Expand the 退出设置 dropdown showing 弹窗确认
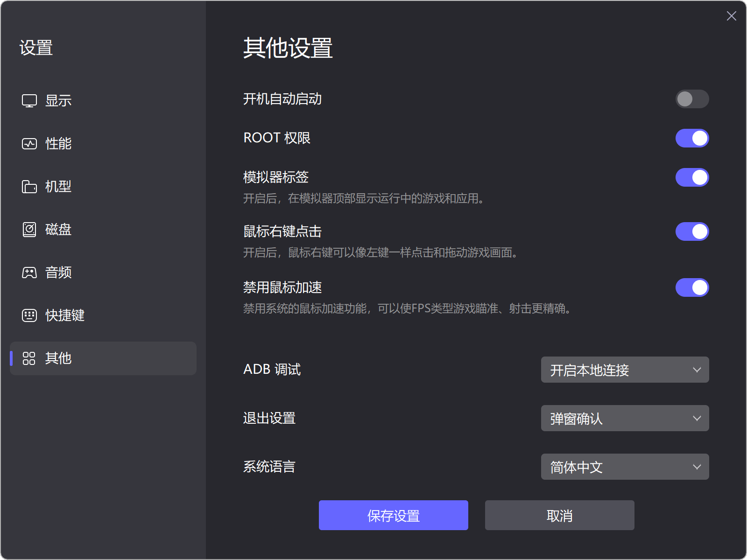Viewport: 747px width, 560px height. [x=625, y=418]
